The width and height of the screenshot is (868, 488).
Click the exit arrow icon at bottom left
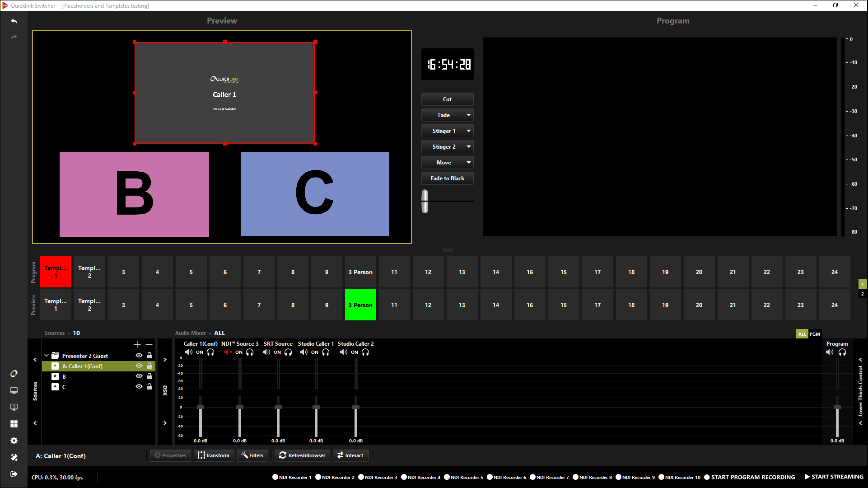pyautogui.click(x=14, y=474)
